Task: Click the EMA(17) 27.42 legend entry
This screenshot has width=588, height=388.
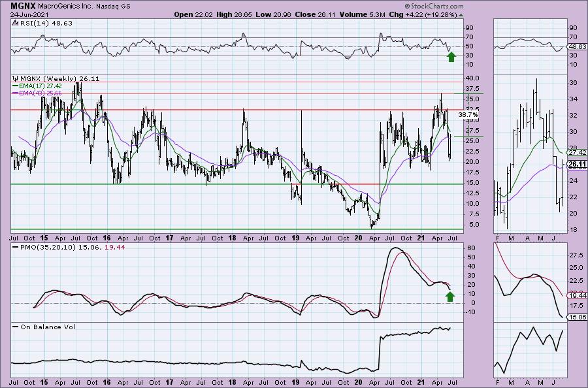Action: [41, 86]
